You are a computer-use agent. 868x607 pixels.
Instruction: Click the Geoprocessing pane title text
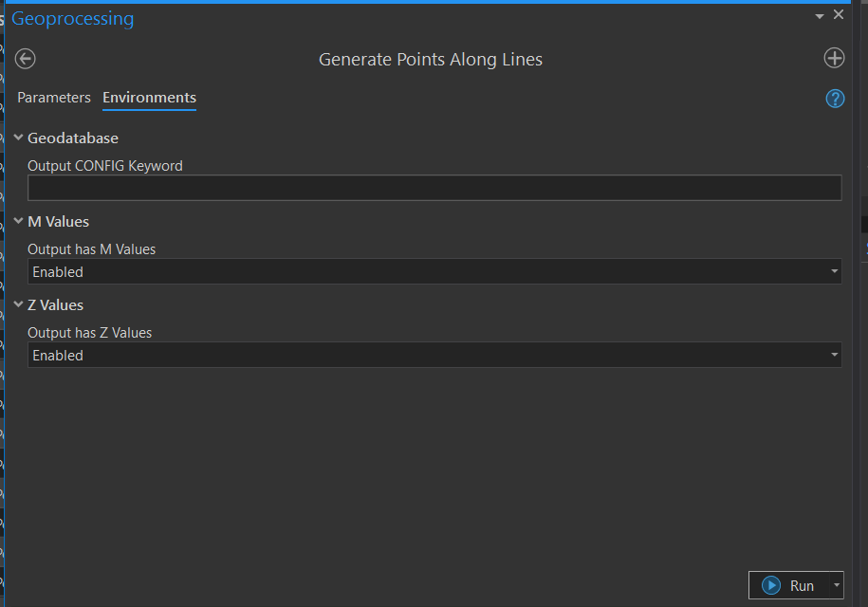coord(72,18)
